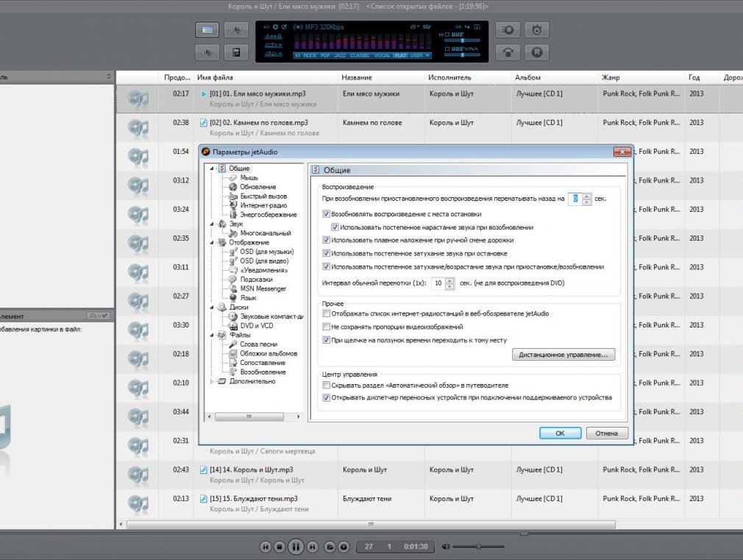Viewport: 743px width, 560px height.
Task: Collapse the Файлы tree node
Action: 212,335
